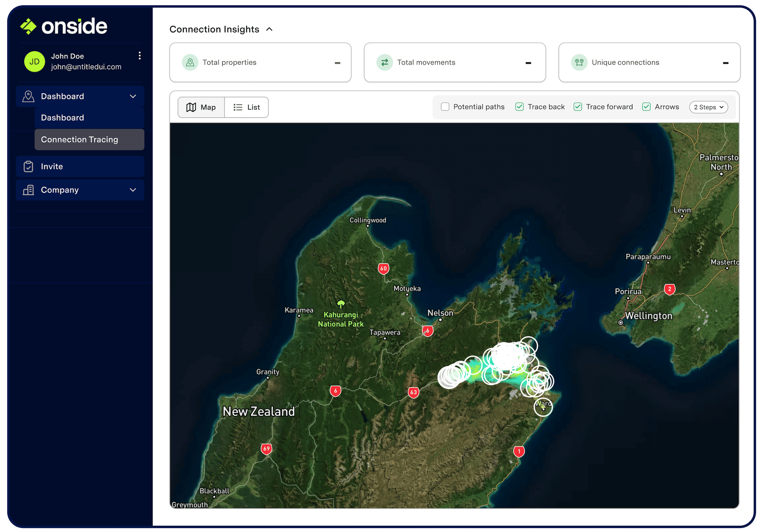Open the Invite menu item
This screenshot has height=532, width=763.
click(x=80, y=166)
